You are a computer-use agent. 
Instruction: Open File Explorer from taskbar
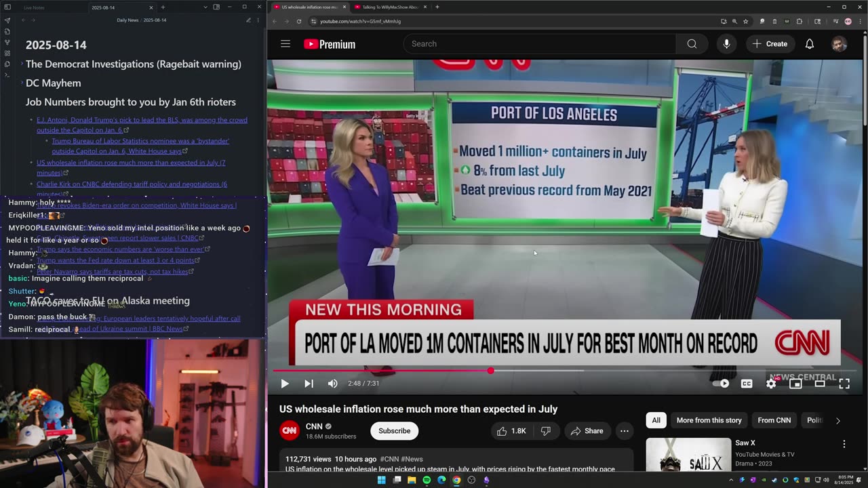[x=412, y=480]
